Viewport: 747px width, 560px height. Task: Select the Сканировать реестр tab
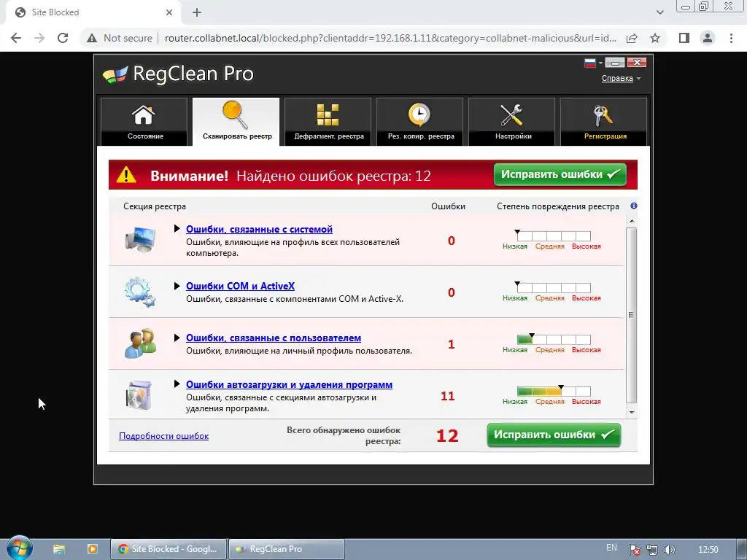click(236, 122)
